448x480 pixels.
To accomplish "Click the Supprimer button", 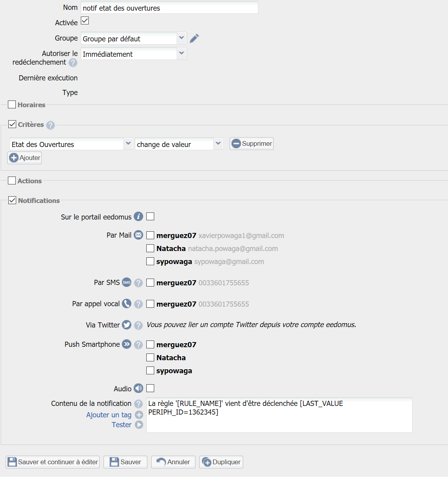I will click(252, 143).
